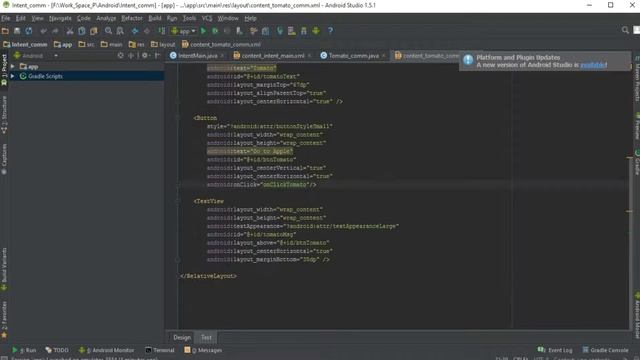Screen dimensions: 640x360
Task: Open the Gradle Console
Action: click(x=605, y=350)
